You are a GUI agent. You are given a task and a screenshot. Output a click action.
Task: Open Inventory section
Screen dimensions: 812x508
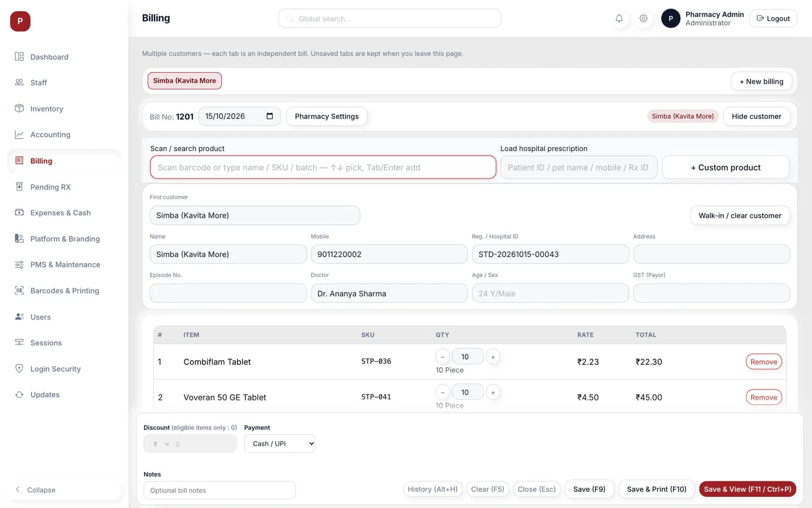coord(64,109)
